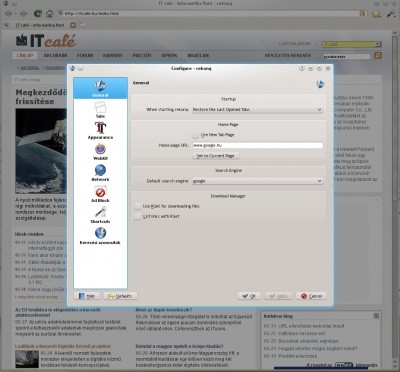400x372 pixels.
Task: Toggle List links with KGet checkbox
Action: click(137, 216)
